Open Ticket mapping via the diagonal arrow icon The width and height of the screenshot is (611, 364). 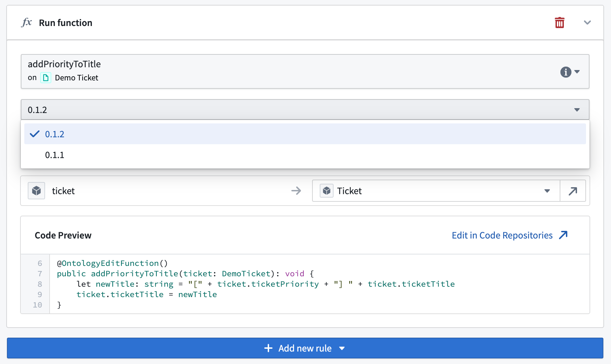tap(573, 190)
